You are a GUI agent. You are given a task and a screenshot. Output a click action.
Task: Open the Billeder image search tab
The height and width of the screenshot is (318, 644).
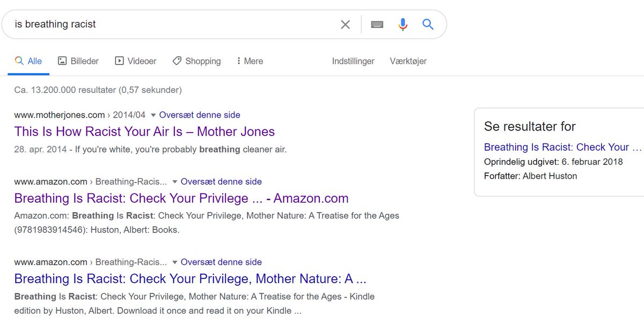78,61
